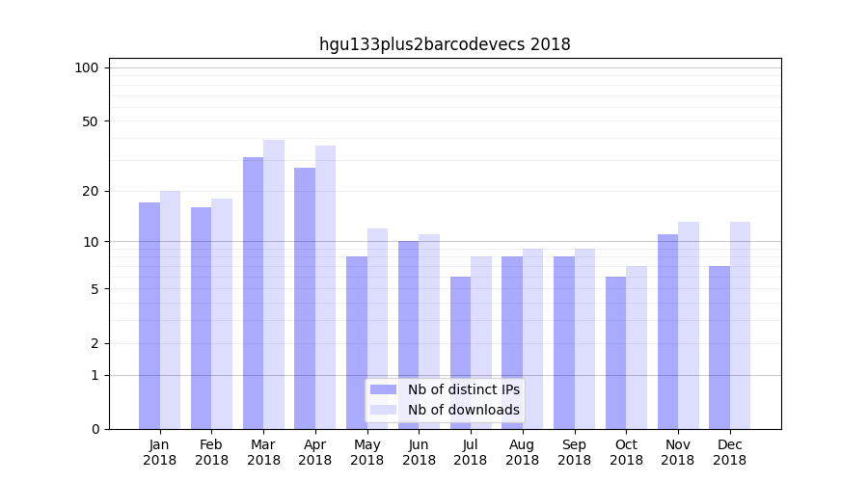Click the Jun 2018 x-axis label
The height and width of the screenshot is (482, 868).
click(419, 452)
